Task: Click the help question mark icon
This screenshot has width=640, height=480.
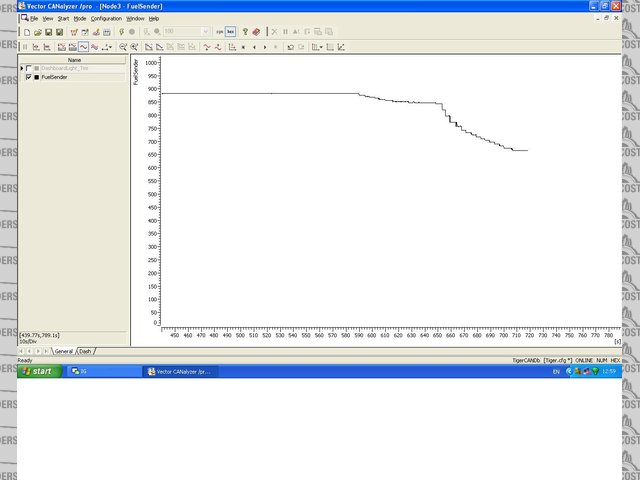Action: click(245, 32)
